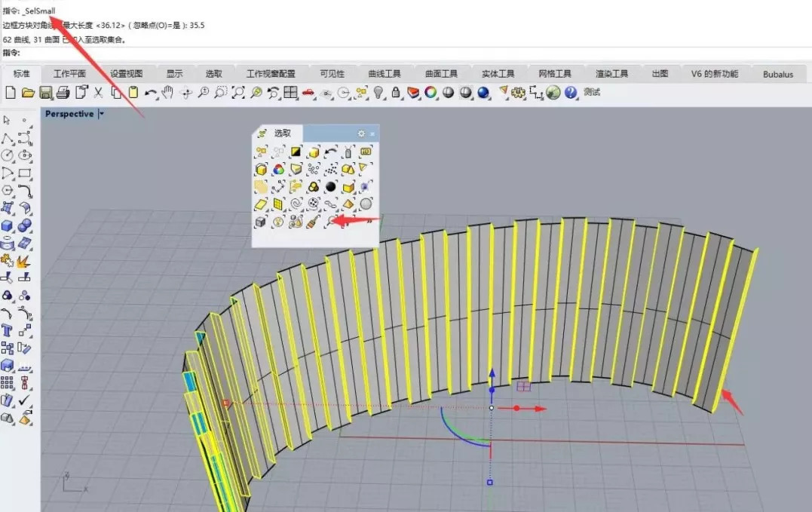812x512 pixels.
Task: Click the Undo arrow in standard toolbar
Action: click(x=150, y=93)
